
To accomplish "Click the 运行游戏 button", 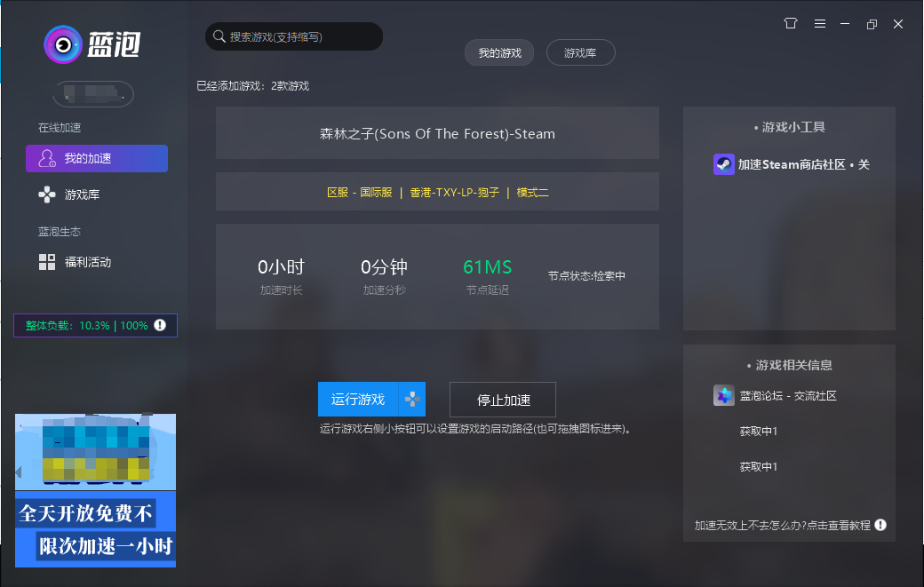I will (358, 400).
